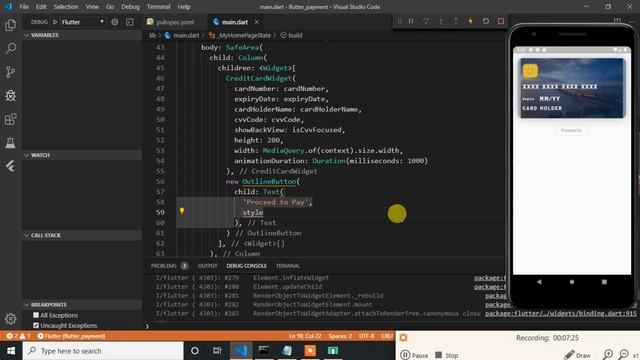This screenshot has width=640, height=360.
Task: Grab the debug toolbar drag handle
Action: (x=400, y=21)
